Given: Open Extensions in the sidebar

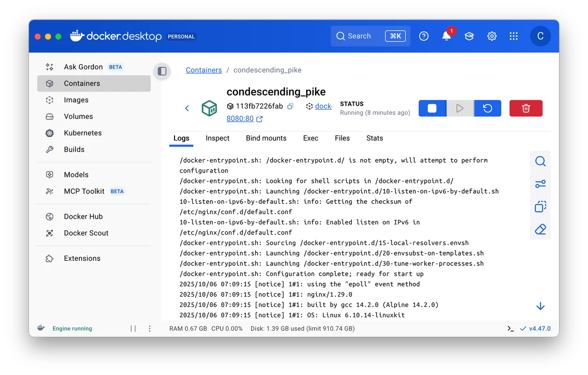Looking at the screenshot, I should point(94,258).
